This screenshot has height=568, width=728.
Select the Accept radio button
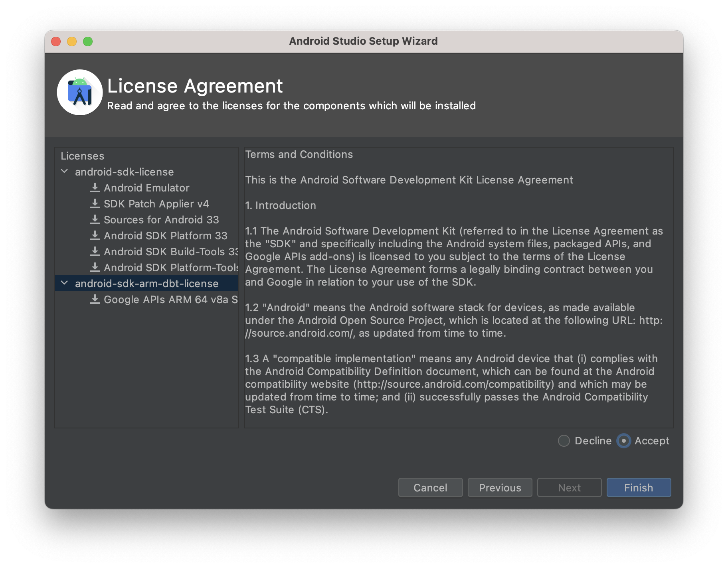click(x=623, y=441)
